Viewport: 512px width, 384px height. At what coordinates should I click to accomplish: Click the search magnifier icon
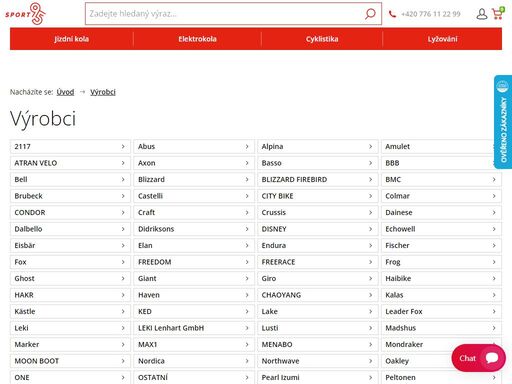tap(370, 14)
